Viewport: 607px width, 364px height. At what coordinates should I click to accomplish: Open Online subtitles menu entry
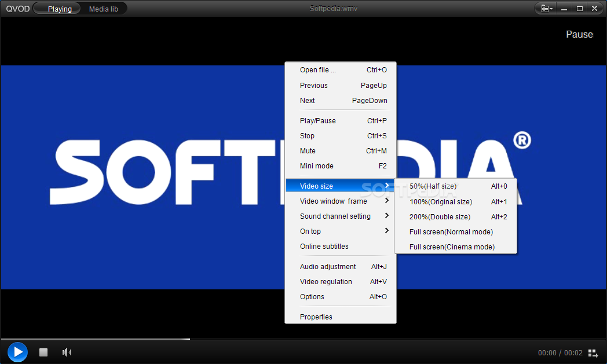pyautogui.click(x=341, y=247)
